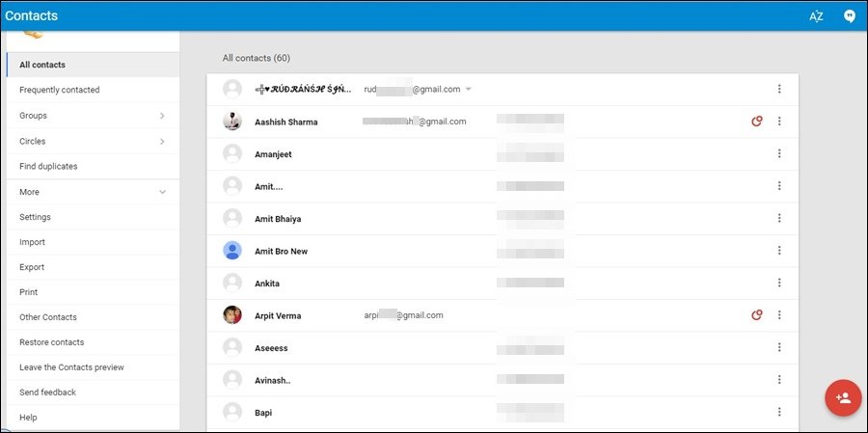Click Aashish Sharma's gmail address

415,122
